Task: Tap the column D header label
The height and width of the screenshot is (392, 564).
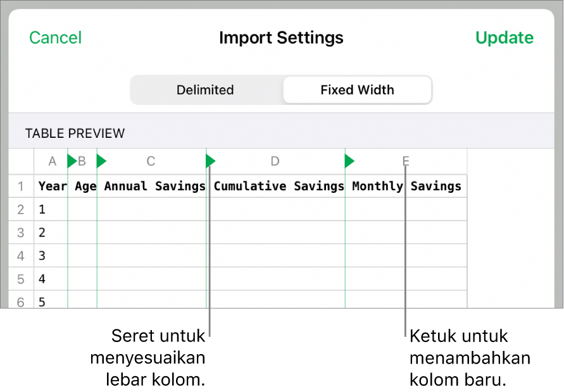Action: (275, 161)
